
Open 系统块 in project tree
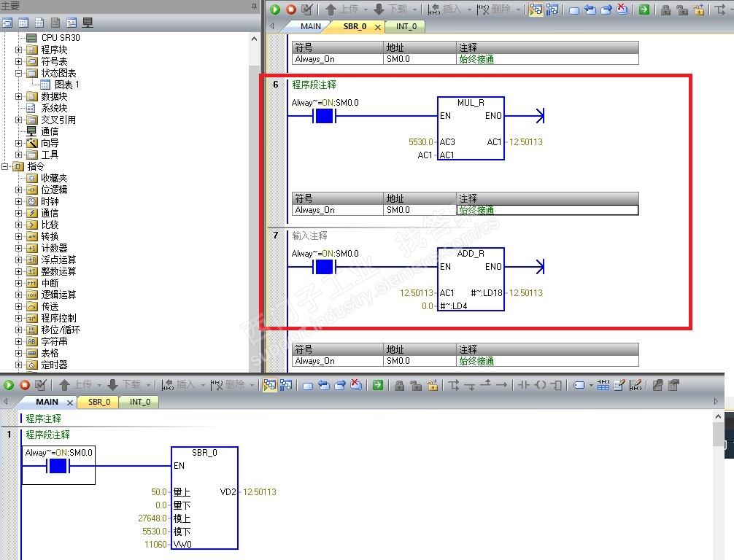click(x=54, y=108)
